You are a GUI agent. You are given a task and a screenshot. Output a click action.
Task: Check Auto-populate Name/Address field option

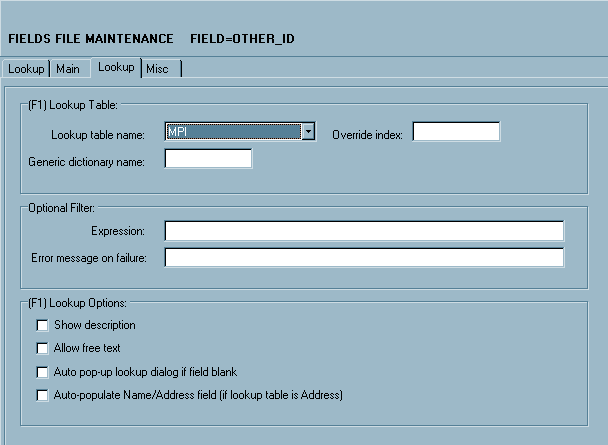[42, 395]
